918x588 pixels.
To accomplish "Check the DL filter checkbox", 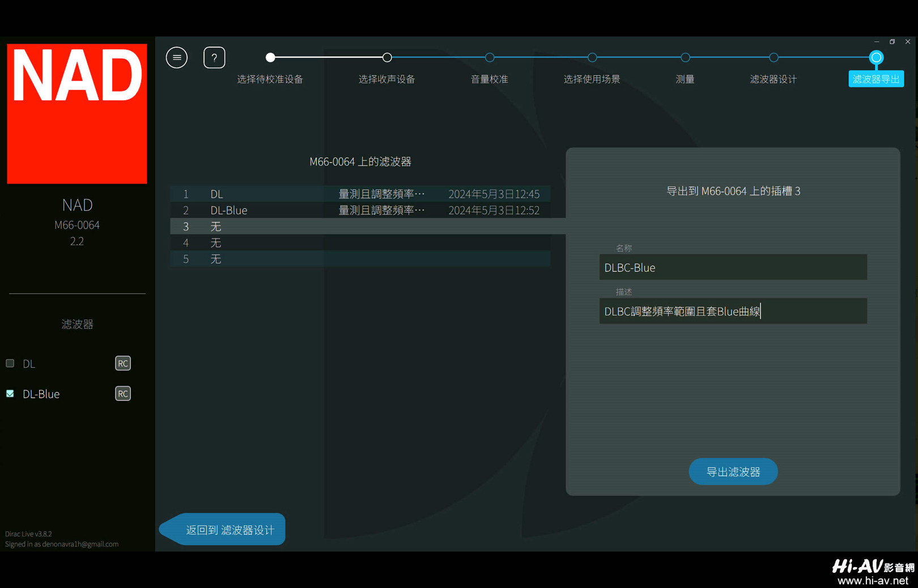I will (x=10, y=363).
